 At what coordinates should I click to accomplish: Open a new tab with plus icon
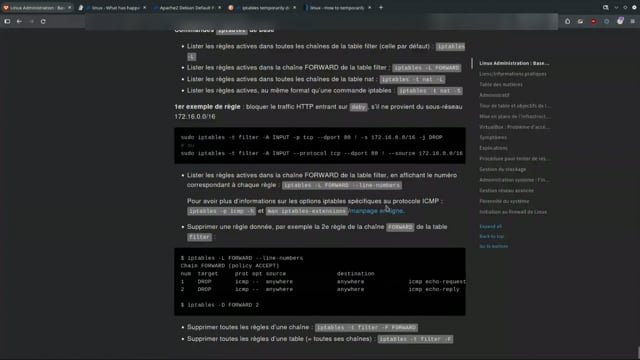click(x=381, y=7)
